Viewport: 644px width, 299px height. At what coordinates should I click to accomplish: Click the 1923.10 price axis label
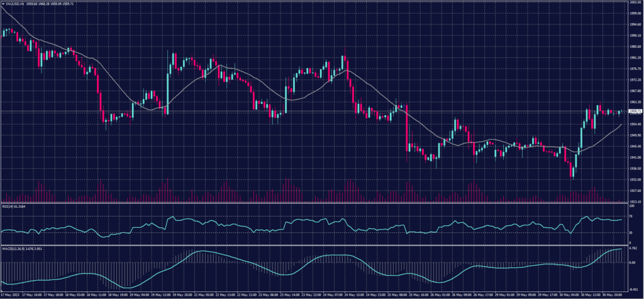click(x=634, y=201)
